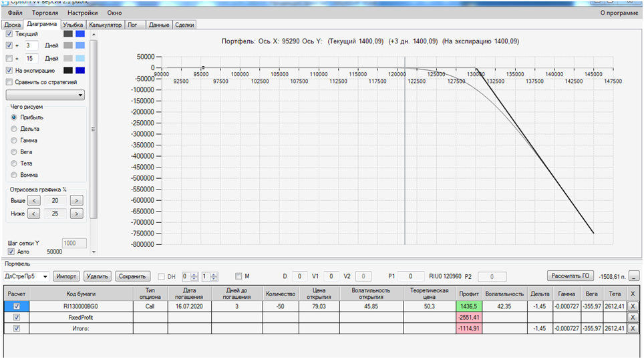This screenshot has height=359, width=644.
Task: Toggle Расчет checkbox for Итого row
Action: click(x=17, y=328)
